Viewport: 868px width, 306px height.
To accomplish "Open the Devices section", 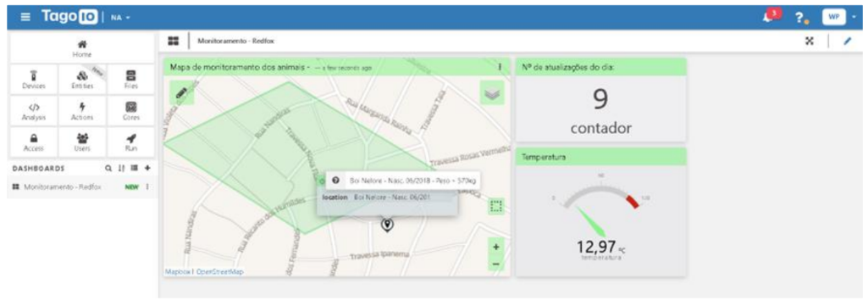I will coord(34,80).
